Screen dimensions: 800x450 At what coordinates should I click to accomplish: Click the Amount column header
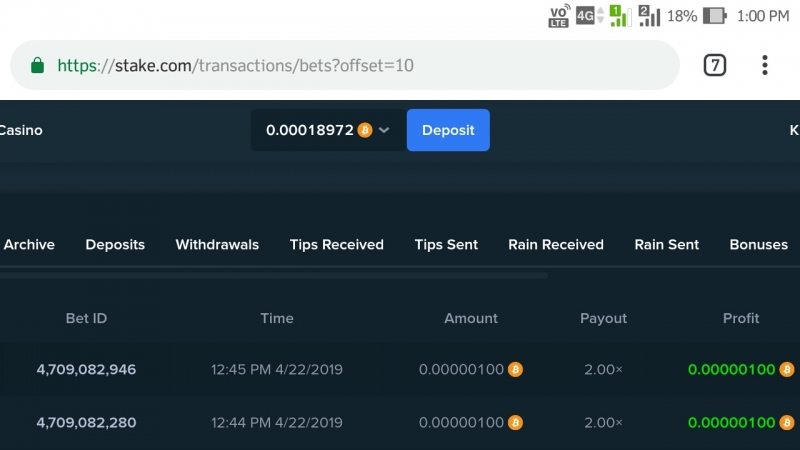coord(471,318)
